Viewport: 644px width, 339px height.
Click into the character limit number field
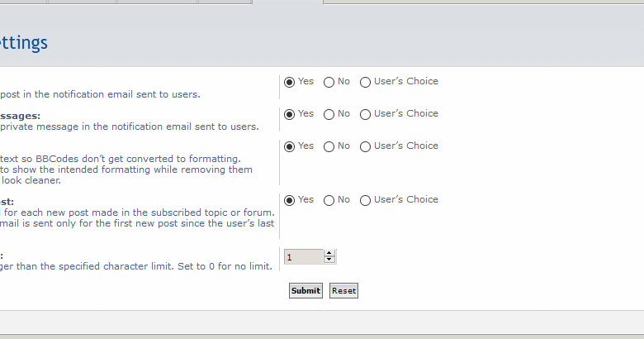click(x=303, y=257)
